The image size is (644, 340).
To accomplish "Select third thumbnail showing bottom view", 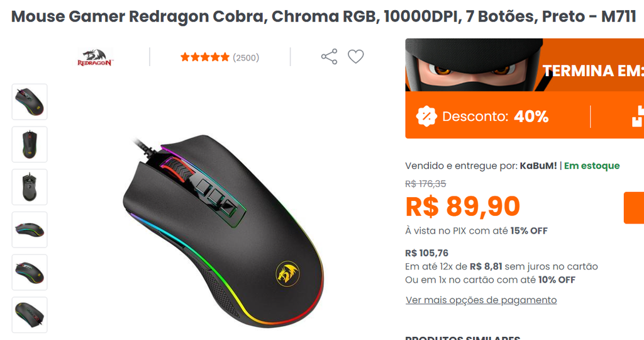I will 30,187.
